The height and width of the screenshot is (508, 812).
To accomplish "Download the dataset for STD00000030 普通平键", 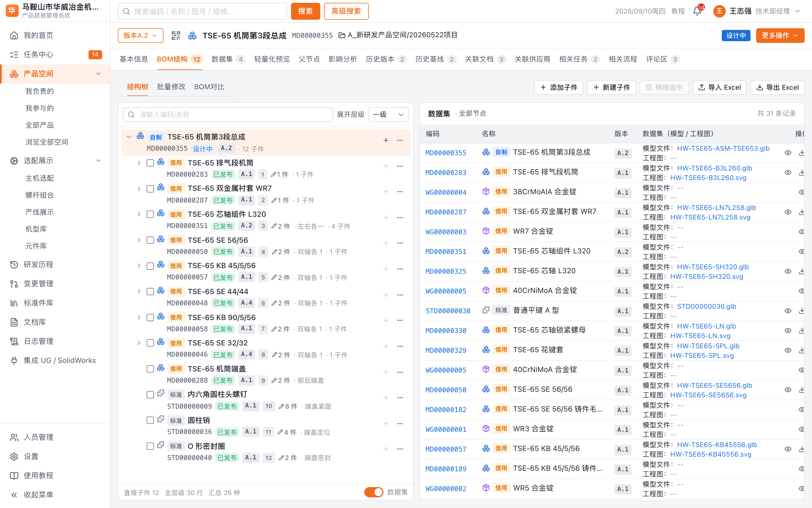I will [802, 311].
